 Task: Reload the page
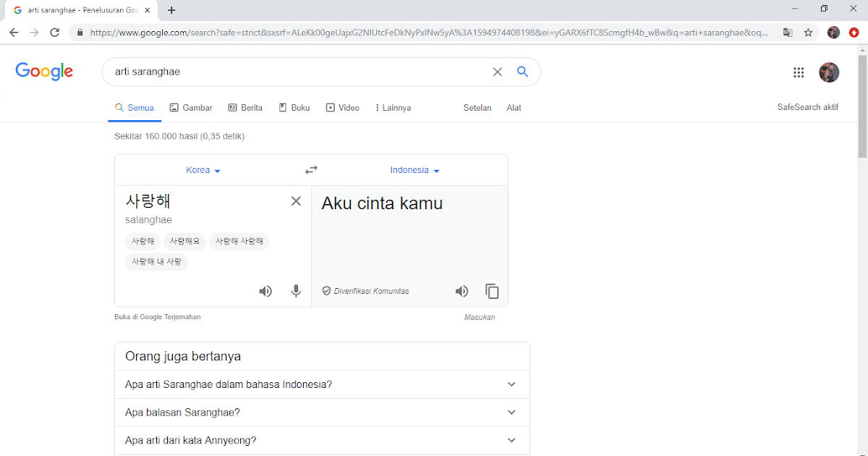54,33
